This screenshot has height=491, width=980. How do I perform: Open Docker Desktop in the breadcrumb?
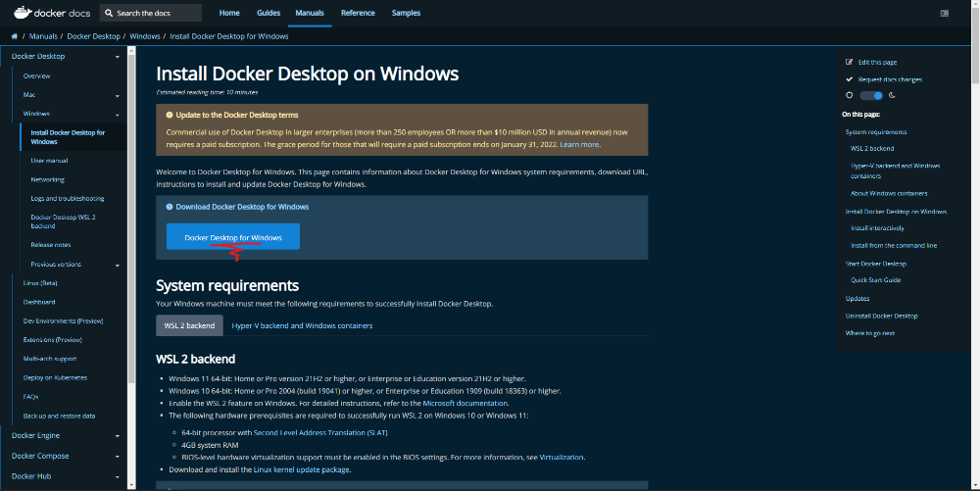(94, 36)
